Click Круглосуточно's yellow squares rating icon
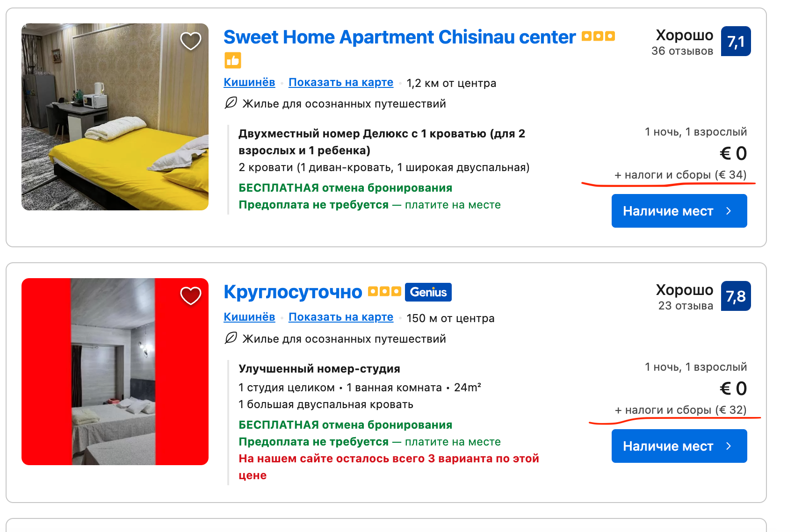This screenshot has width=809, height=532. click(x=384, y=292)
